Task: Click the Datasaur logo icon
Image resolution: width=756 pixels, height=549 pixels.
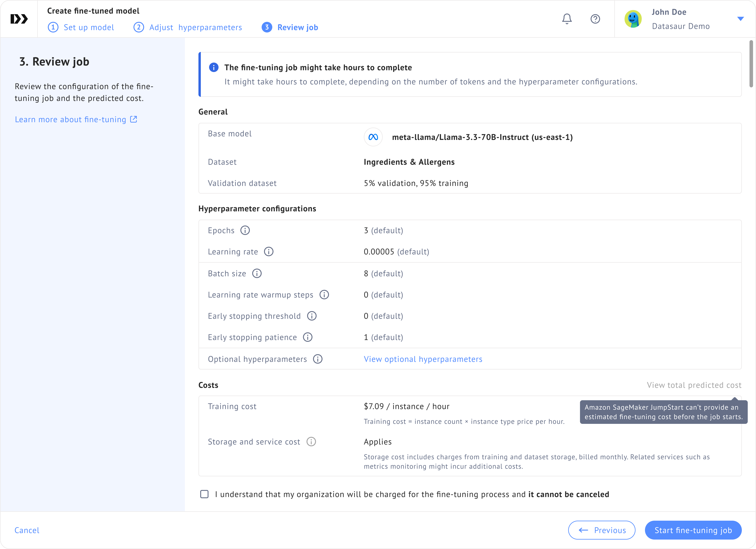Action: [19, 19]
